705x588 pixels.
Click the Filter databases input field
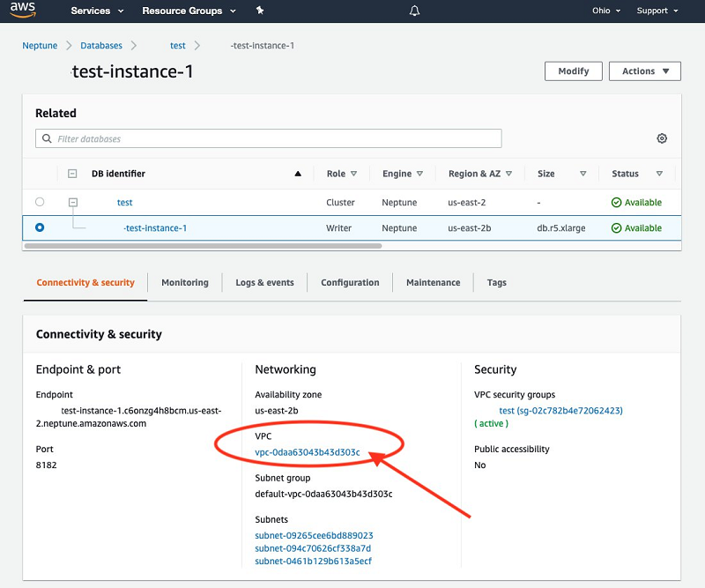coord(269,138)
